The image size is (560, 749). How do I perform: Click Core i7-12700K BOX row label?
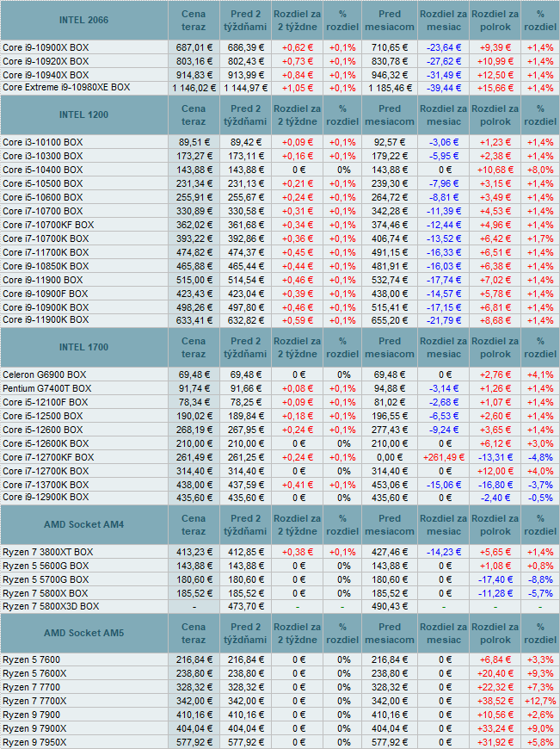pyautogui.click(x=46, y=472)
